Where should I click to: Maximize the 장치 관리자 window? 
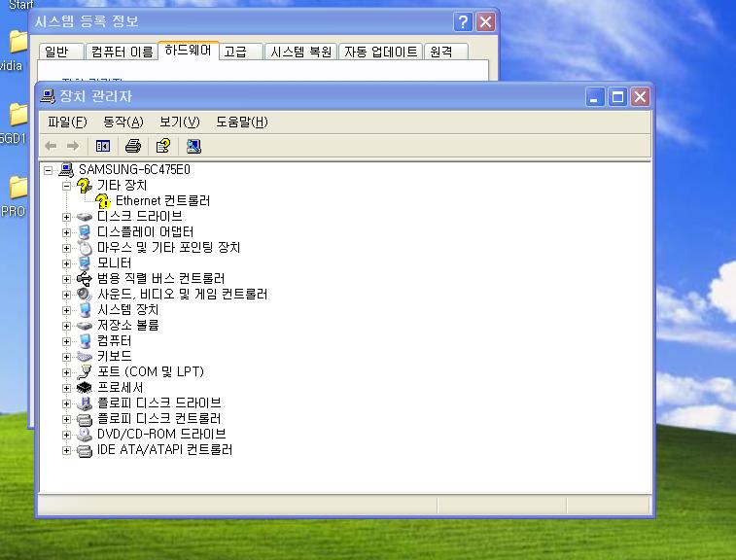(617, 97)
